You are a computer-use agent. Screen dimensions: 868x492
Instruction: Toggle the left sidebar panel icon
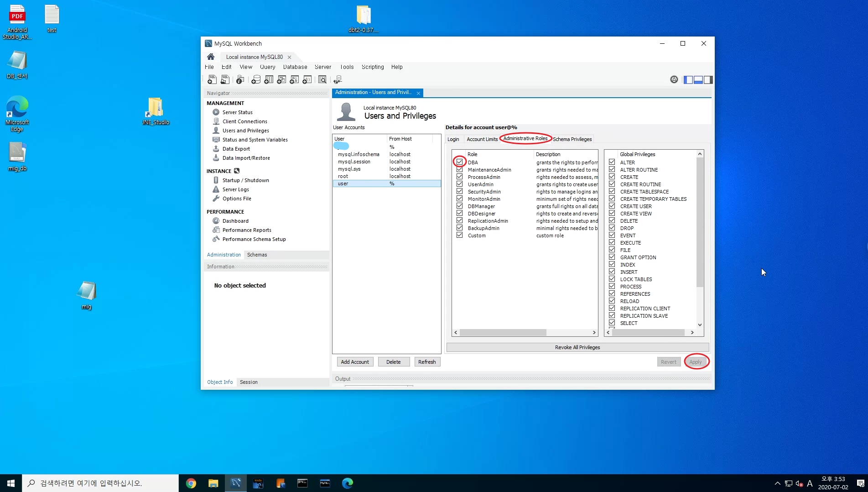point(688,80)
